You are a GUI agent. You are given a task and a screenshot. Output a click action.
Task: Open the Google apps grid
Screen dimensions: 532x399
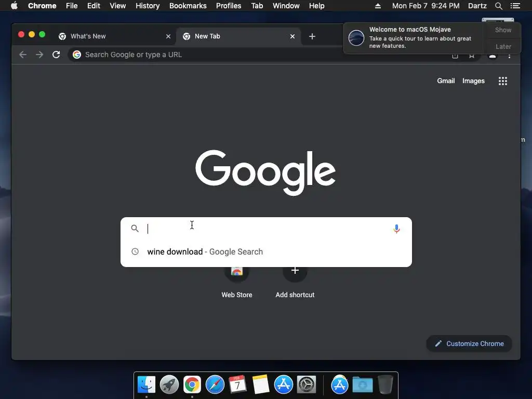[502, 81]
